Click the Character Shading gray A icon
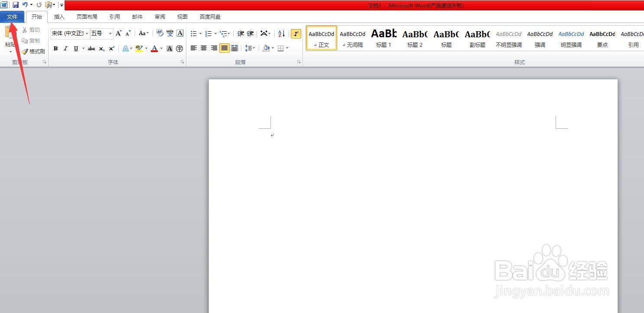Image resolution: width=644 pixels, height=313 pixels. (x=170, y=49)
